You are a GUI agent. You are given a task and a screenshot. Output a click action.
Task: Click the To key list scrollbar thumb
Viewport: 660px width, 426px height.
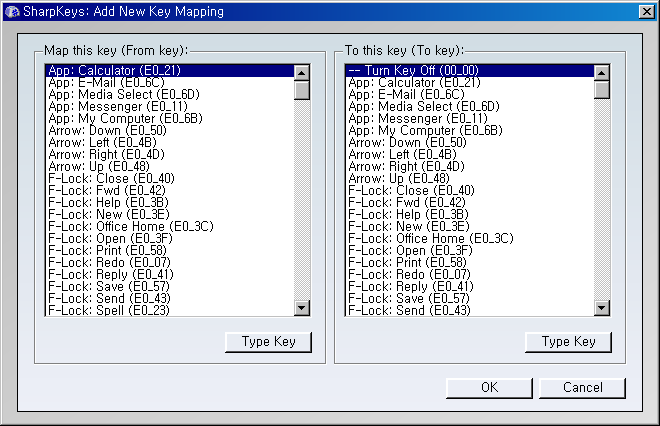click(602, 91)
